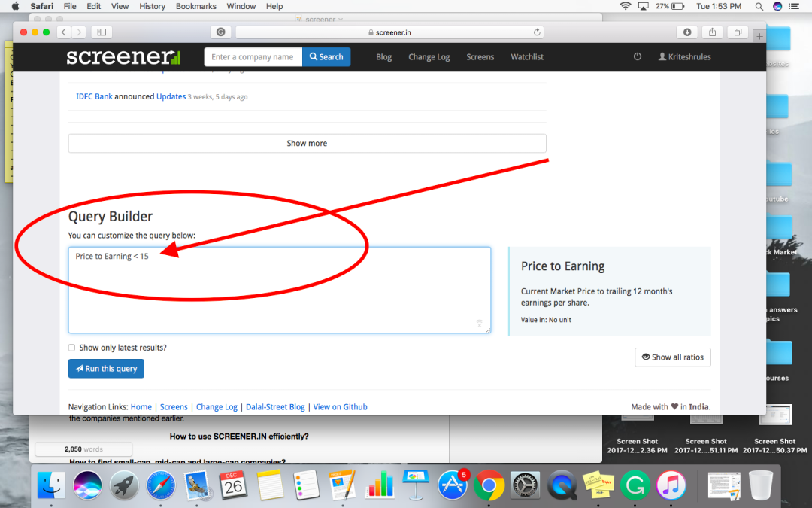
Task: Open the Window menu
Action: pos(241,6)
